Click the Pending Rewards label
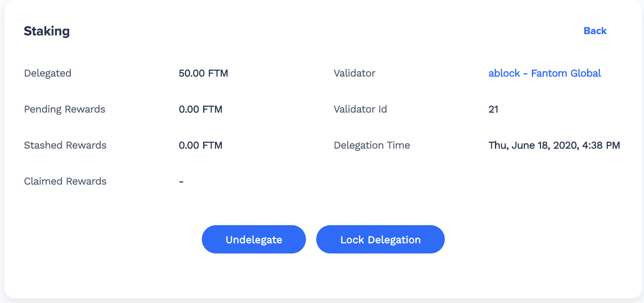This screenshot has width=644, height=303. [x=64, y=109]
